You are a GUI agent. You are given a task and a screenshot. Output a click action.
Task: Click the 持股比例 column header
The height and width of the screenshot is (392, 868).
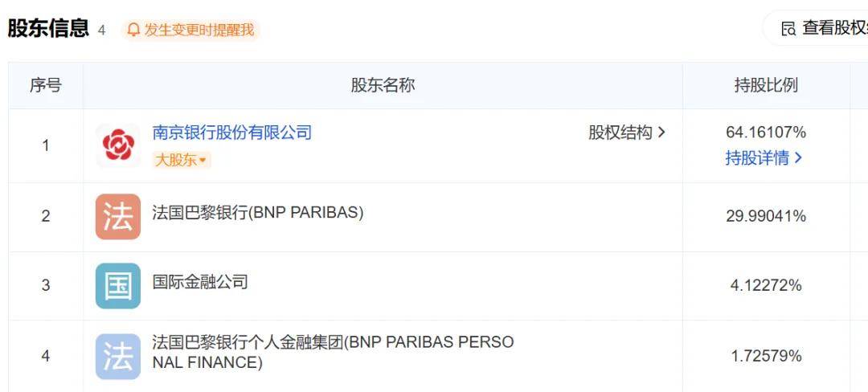coord(766,85)
